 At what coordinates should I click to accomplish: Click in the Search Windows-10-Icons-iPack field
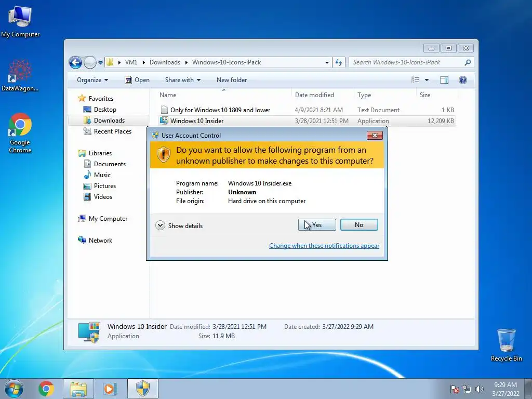406,62
